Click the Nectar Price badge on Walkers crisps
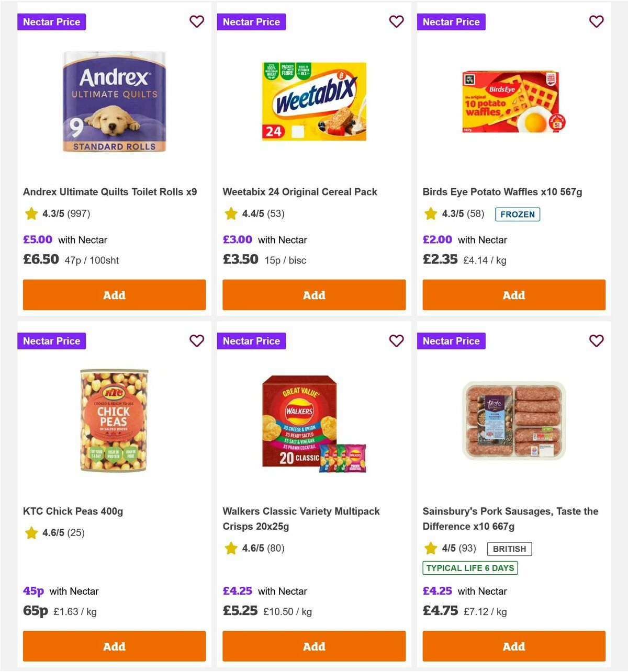628x672 pixels. 251,340
